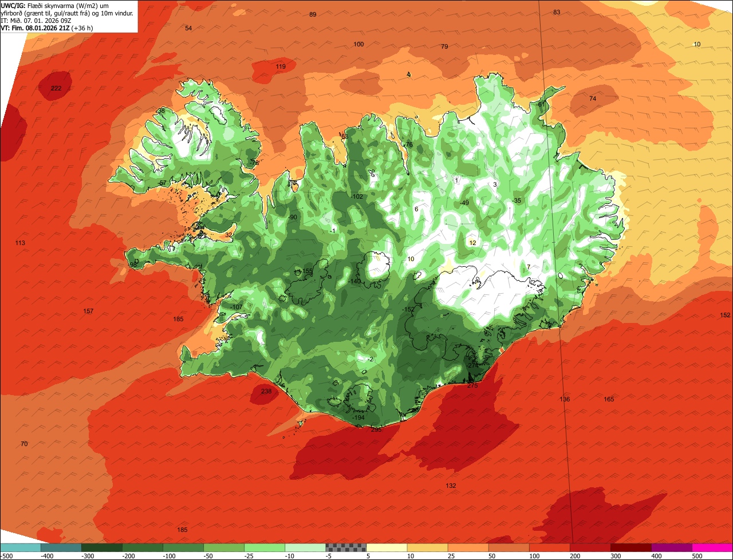Click the '-155' value in western Iceland
Screen dimensions: 733x560
point(307,271)
